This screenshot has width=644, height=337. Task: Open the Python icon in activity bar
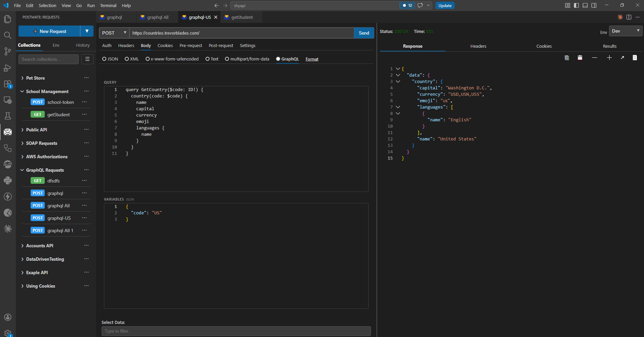coord(7,180)
